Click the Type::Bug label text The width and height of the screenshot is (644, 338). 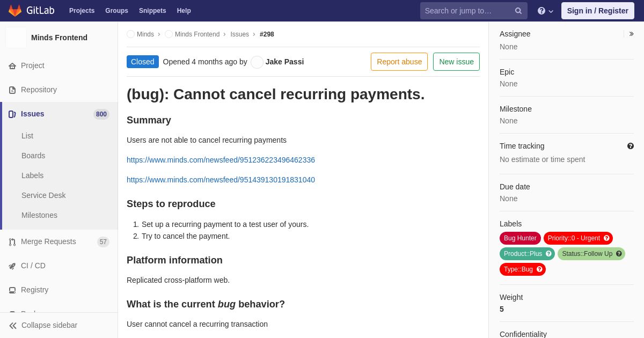click(518, 269)
